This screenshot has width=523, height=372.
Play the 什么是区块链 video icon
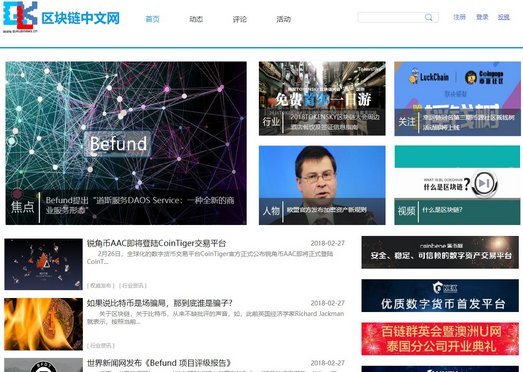click(484, 183)
